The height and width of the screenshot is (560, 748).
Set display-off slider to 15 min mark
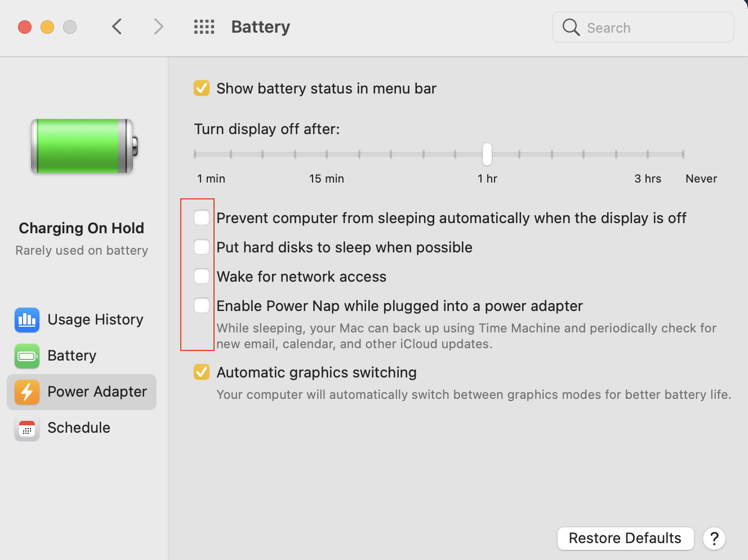[x=327, y=154]
